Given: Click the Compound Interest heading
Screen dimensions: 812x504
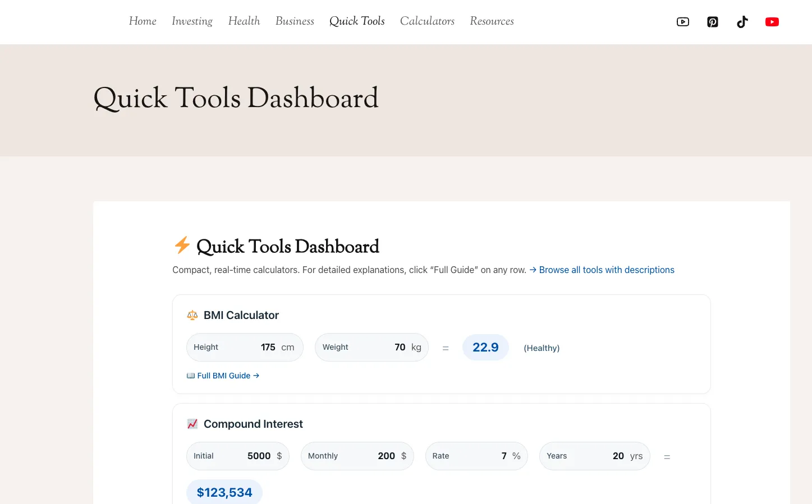Looking at the screenshot, I should point(253,424).
